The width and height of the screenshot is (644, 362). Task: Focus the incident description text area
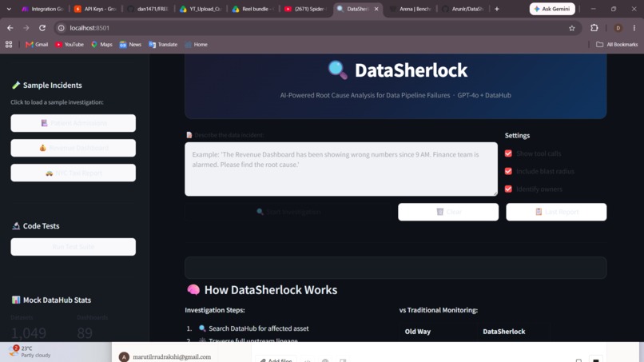click(341, 169)
